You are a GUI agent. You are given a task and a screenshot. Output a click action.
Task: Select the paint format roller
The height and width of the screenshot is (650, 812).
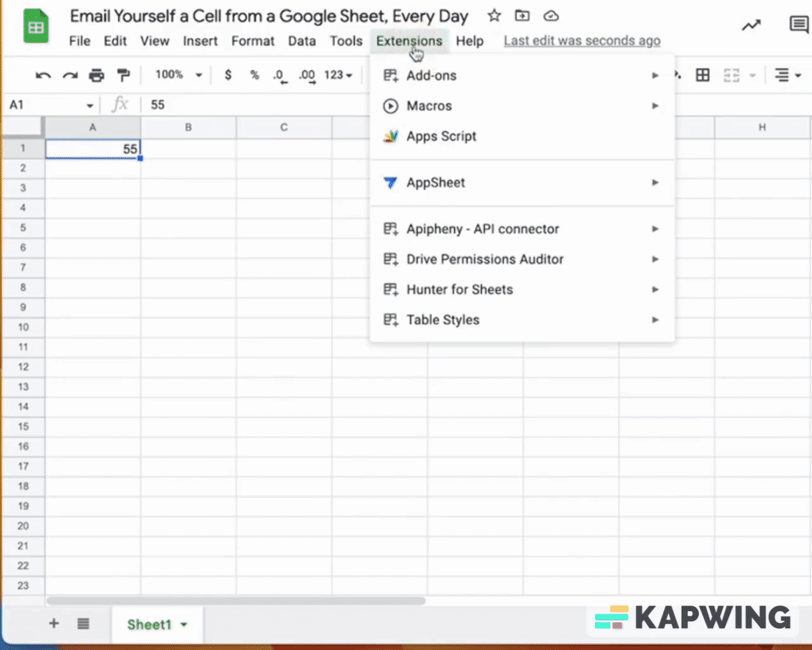[124, 76]
